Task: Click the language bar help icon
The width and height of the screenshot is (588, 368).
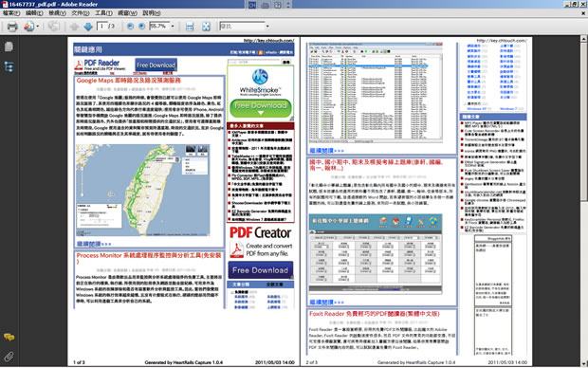Action: tap(278, 5)
